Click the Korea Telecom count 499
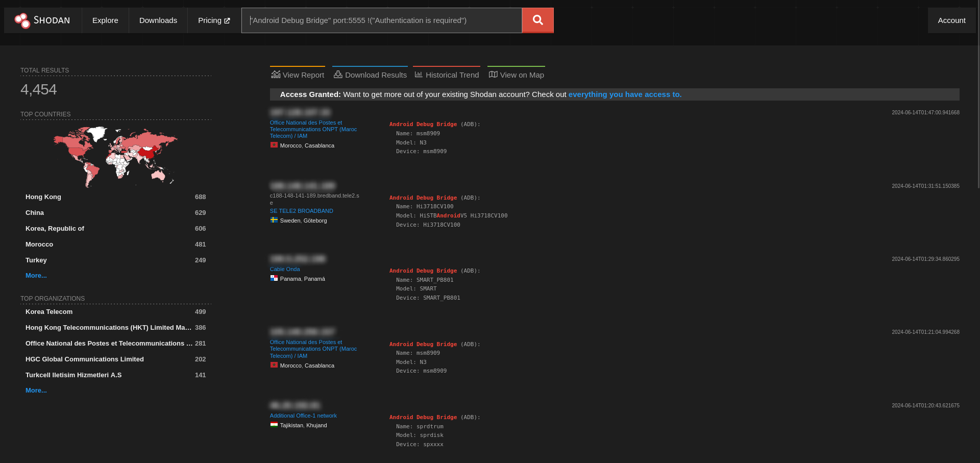This screenshot has width=980, height=463. [x=201, y=312]
